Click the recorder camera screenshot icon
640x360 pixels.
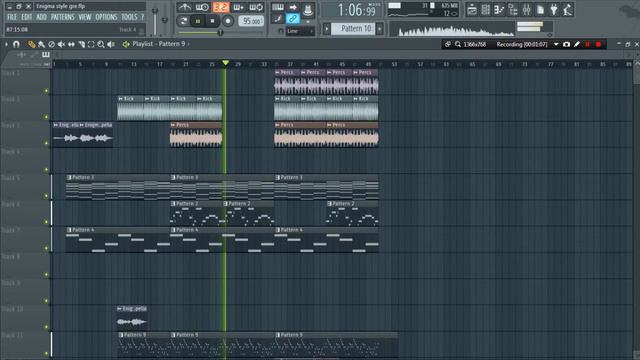click(567, 44)
